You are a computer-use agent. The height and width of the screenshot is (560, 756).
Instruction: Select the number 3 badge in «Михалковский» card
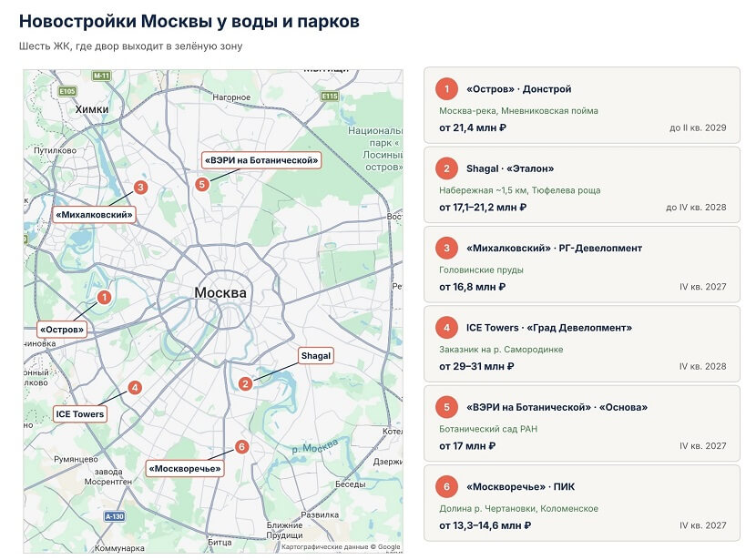[x=446, y=248]
